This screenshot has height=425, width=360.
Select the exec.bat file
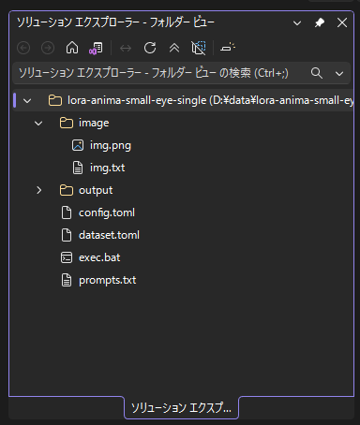coord(183,258)
